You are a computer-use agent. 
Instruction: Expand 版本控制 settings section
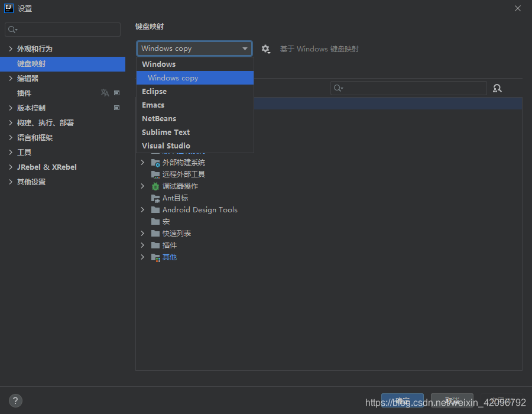pyautogui.click(x=11, y=108)
